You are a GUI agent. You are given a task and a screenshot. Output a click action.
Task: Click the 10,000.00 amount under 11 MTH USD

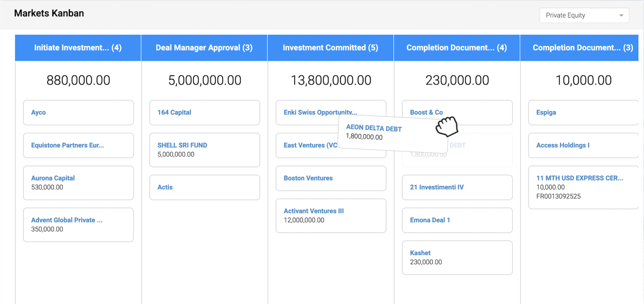coord(551,187)
